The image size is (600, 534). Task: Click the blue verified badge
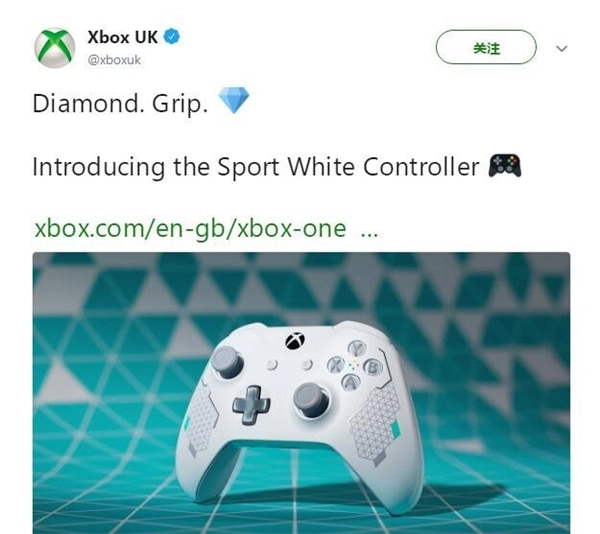point(172,37)
